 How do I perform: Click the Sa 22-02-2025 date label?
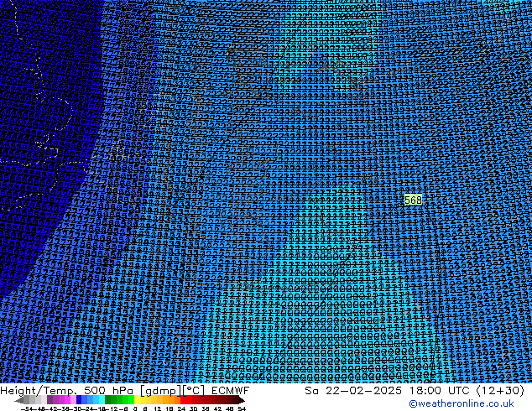pyautogui.click(x=353, y=391)
